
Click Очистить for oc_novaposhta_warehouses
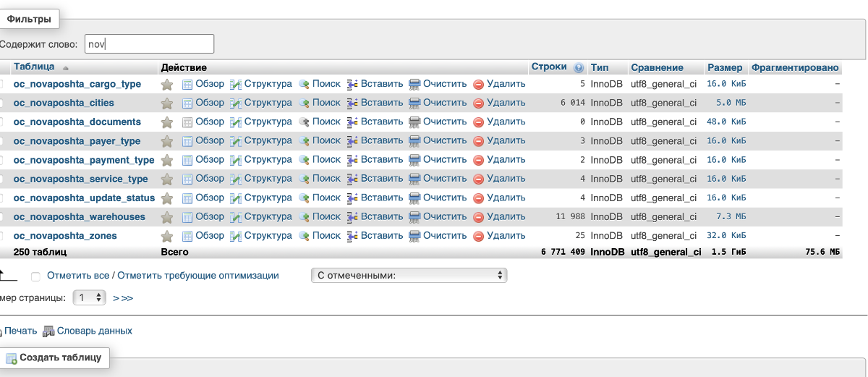438,216
